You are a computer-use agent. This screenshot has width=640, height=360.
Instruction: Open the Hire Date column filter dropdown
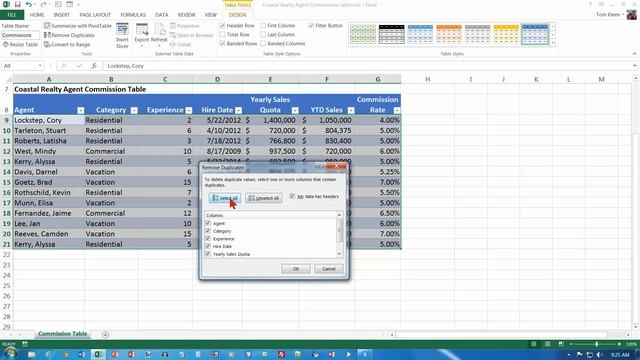pyautogui.click(x=239, y=110)
